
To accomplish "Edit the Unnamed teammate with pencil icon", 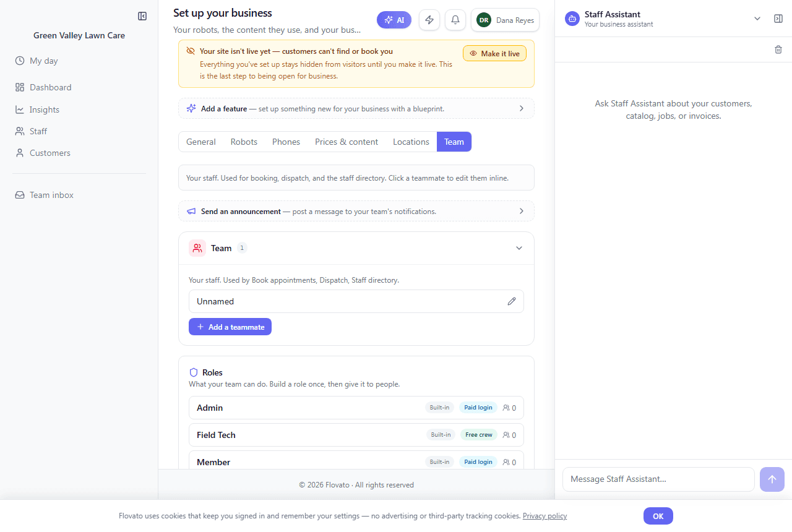I will tap(512, 301).
